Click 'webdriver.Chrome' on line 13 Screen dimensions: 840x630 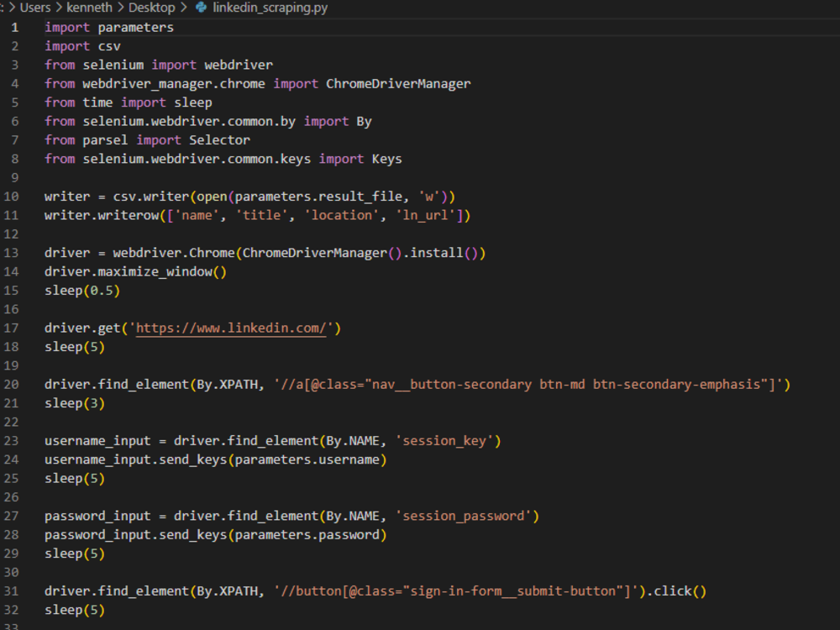point(174,253)
